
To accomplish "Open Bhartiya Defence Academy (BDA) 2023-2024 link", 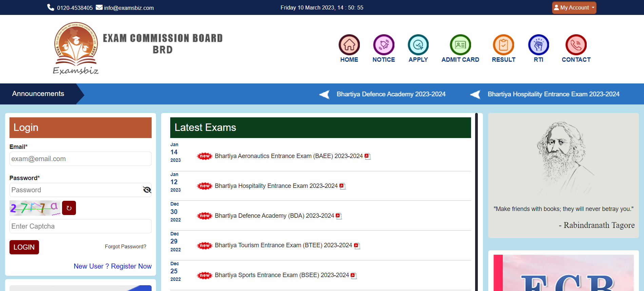I will pos(274,216).
